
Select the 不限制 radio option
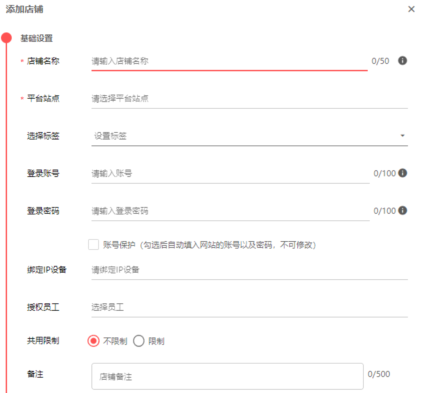[93, 341]
